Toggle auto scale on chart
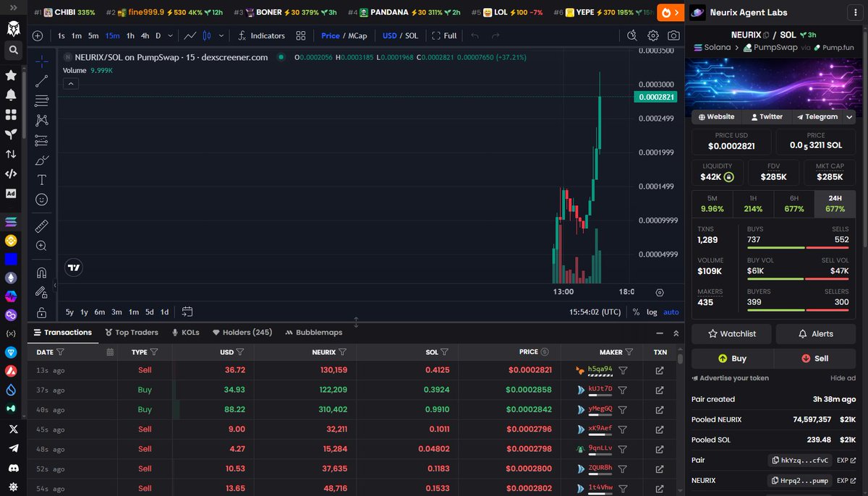The height and width of the screenshot is (496, 868). (x=671, y=312)
